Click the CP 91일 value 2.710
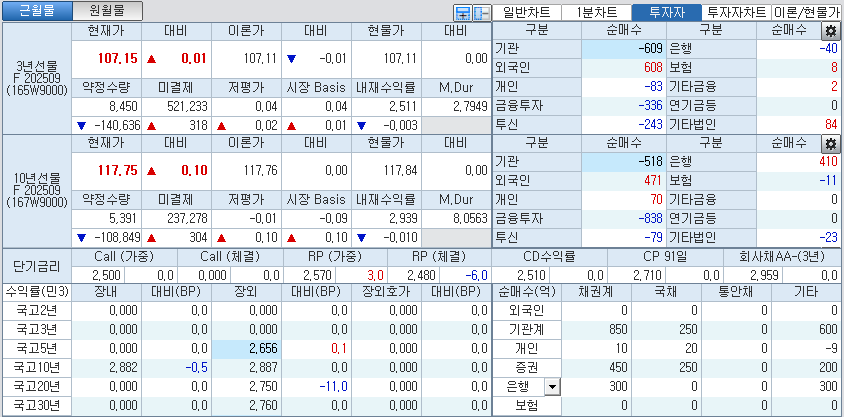 (646, 275)
